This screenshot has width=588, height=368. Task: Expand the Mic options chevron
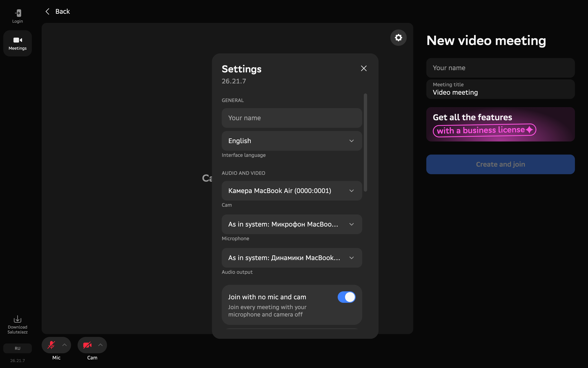coord(64,345)
